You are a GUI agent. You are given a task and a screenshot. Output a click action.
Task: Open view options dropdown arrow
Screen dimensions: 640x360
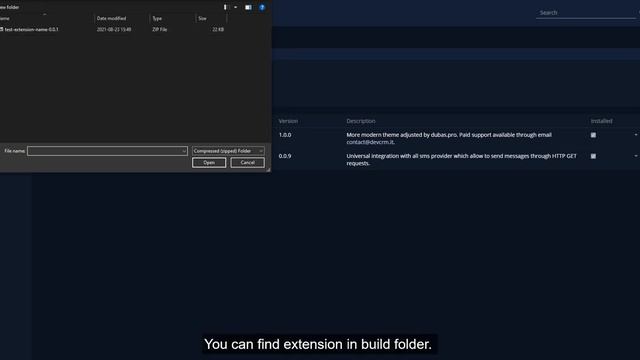[x=236, y=7]
